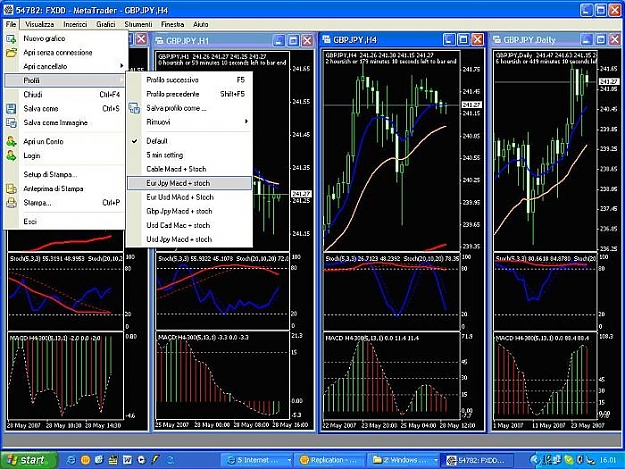Image resolution: width=625 pixels, height=469 pixels.
Task: Click the Apri senza connessione folder icon
Action: tap(11, 53)
